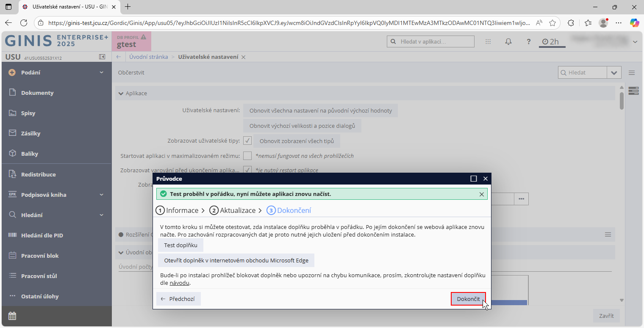Viewport: 644px width, 328px height.
Task: Go to wizard step 1 Informace
Action: [177, 210]
